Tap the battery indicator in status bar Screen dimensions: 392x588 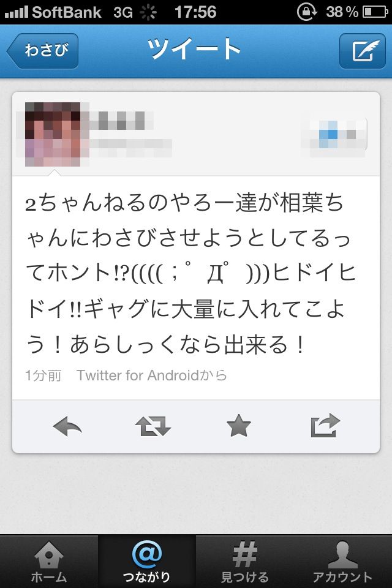click(x=375, y=12)
